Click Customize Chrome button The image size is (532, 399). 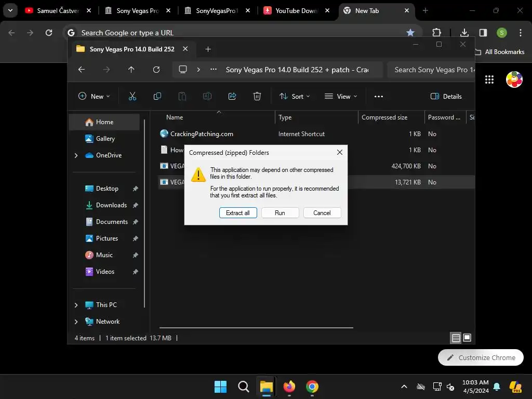(481, 357)
